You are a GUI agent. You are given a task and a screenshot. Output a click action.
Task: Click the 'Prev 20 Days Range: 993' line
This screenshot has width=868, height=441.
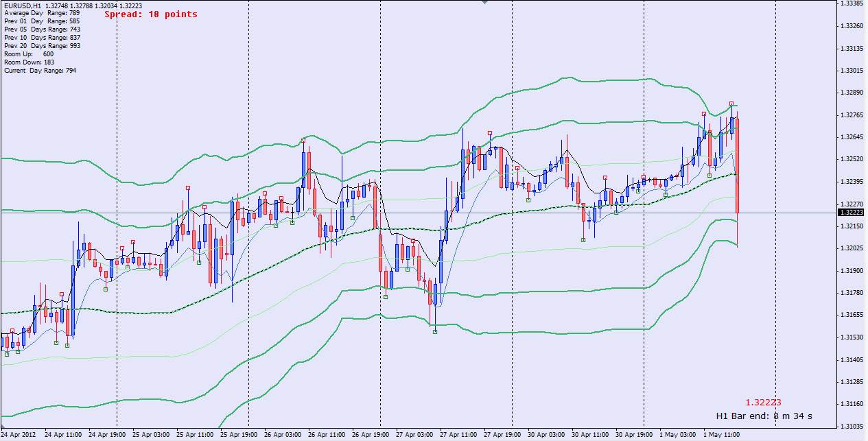42,46
